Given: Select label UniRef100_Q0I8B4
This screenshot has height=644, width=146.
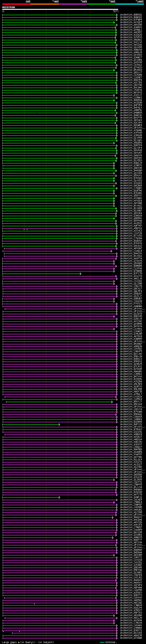Looking at the screenshot, I should tap(131, 60).
